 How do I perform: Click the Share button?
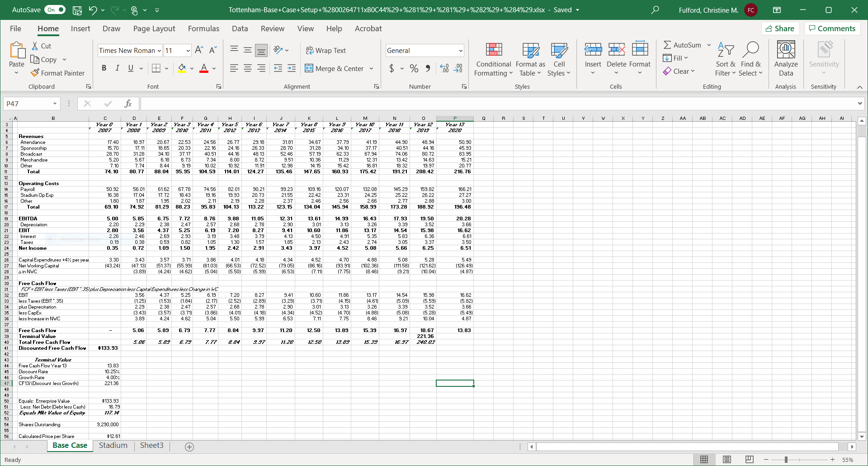(781, 28)
